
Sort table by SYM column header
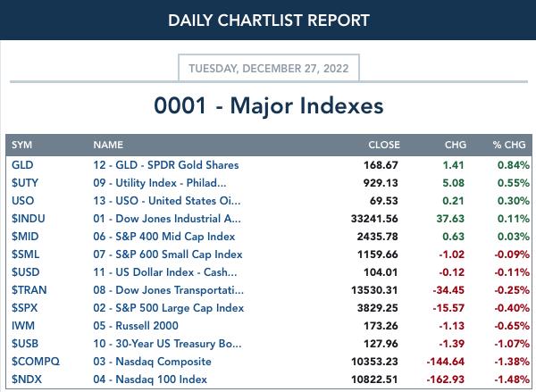tap(21, 145)
